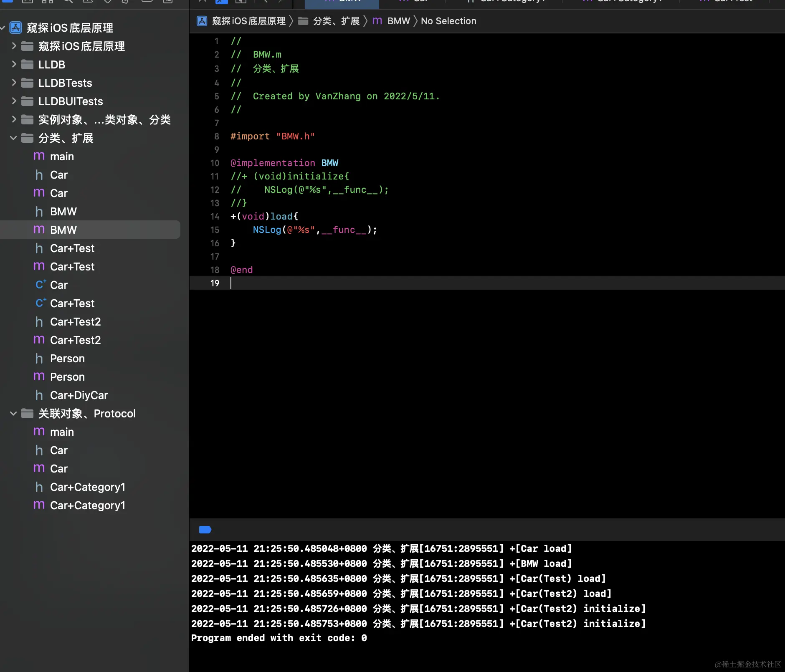Collapse the root project disclosure chevron
785x672 pixels.
click(3, 28)
